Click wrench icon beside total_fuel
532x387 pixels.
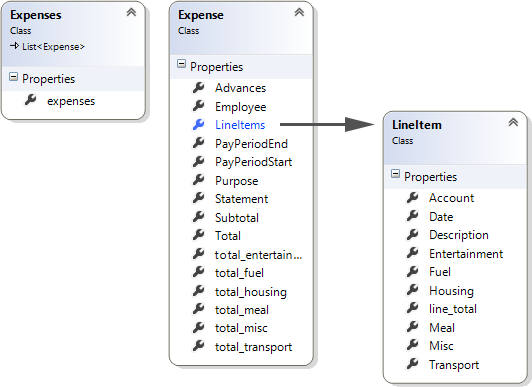198,272
